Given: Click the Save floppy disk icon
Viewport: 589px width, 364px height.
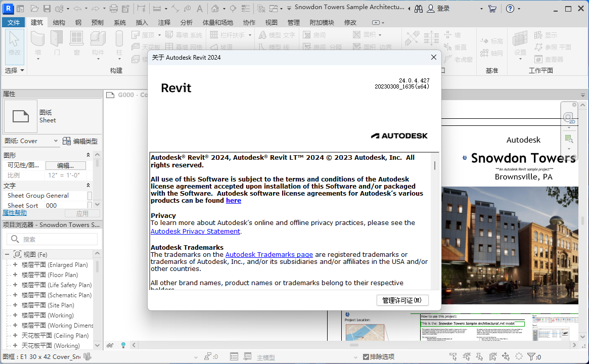Looking at the screenshot, I should [47, 8].
